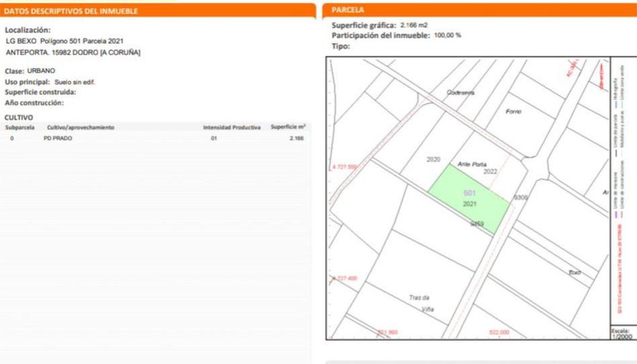The image size is (637, 364).
Task: Select the PARCELA section header
Action: pos(349,11)
